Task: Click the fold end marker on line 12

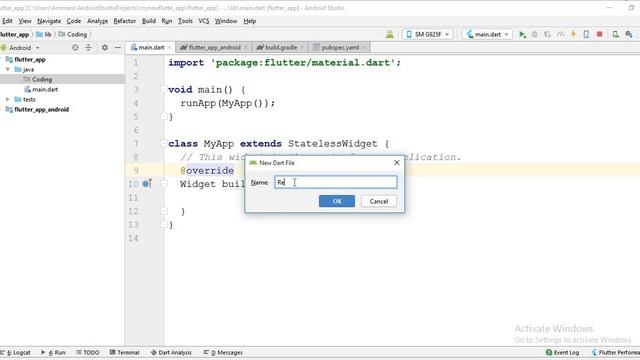Action: tap(163, 211)
